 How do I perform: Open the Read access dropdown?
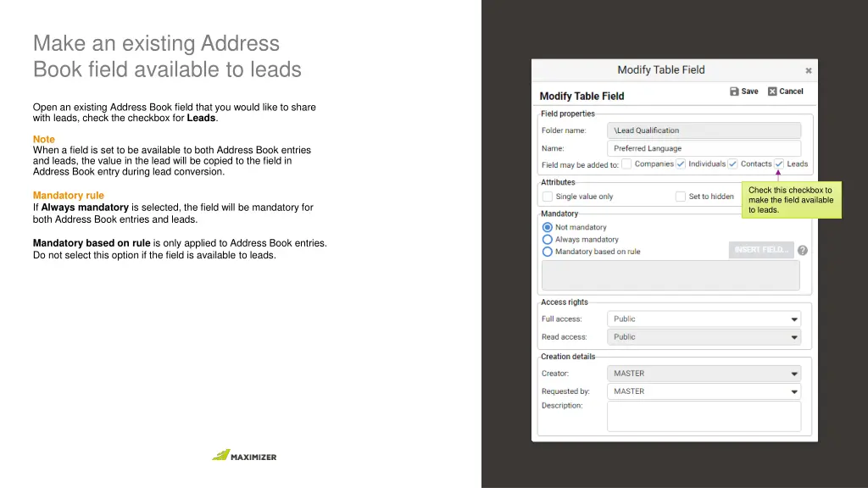(x=704, y=337)
